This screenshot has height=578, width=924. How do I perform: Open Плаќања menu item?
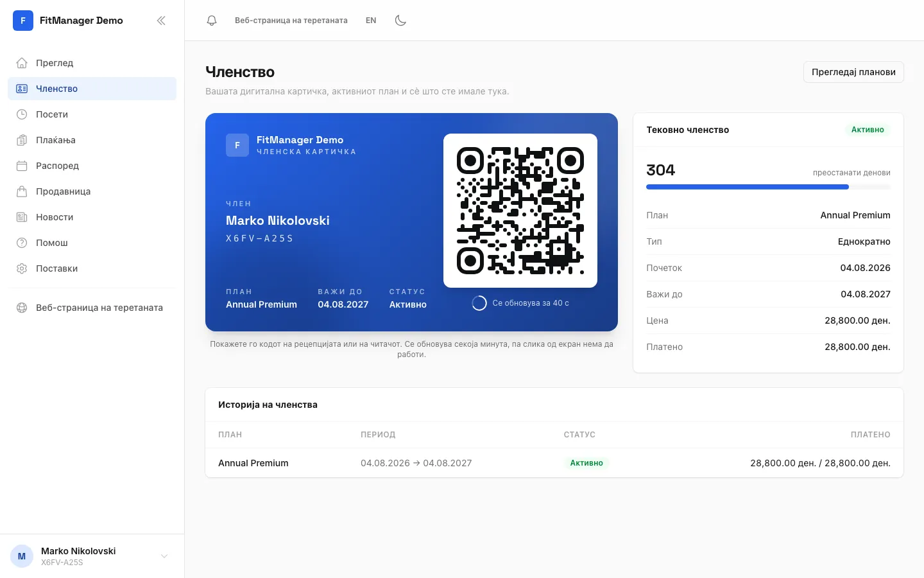[92, 140]
